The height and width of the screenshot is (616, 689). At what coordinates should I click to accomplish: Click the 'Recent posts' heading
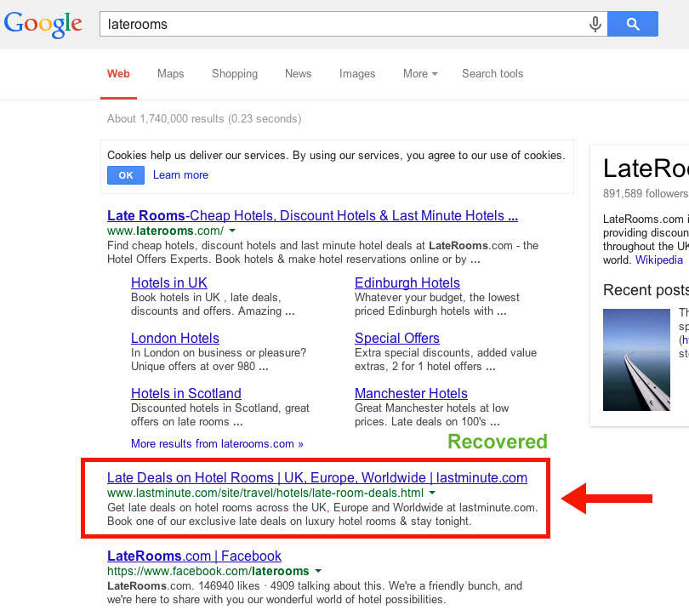646,290
